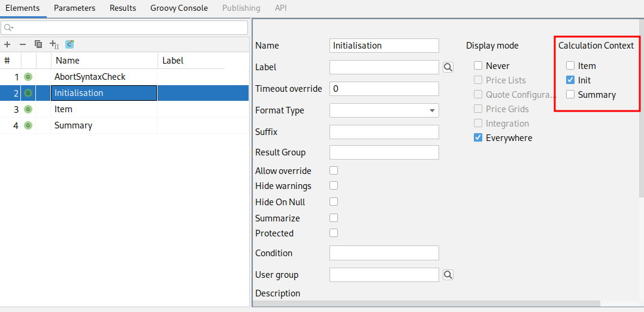Click the remove element minus icon
Screen dimensions: 644x312
tap(23, 44)
